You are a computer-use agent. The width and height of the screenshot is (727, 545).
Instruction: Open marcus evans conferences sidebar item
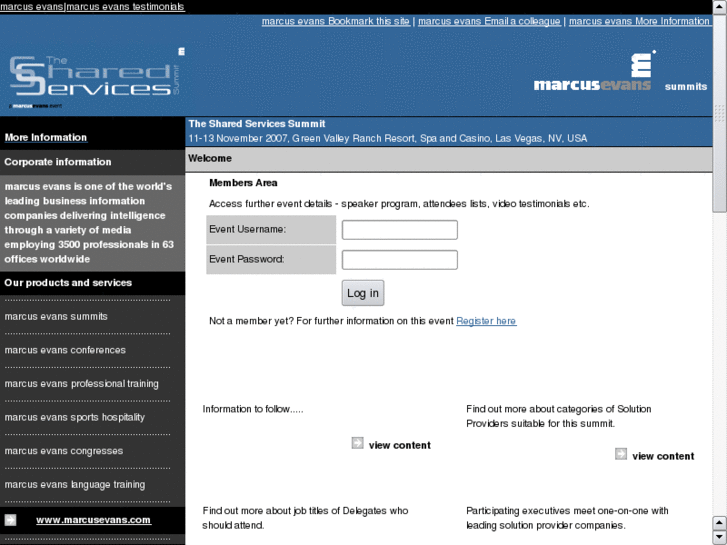[65, 350]
